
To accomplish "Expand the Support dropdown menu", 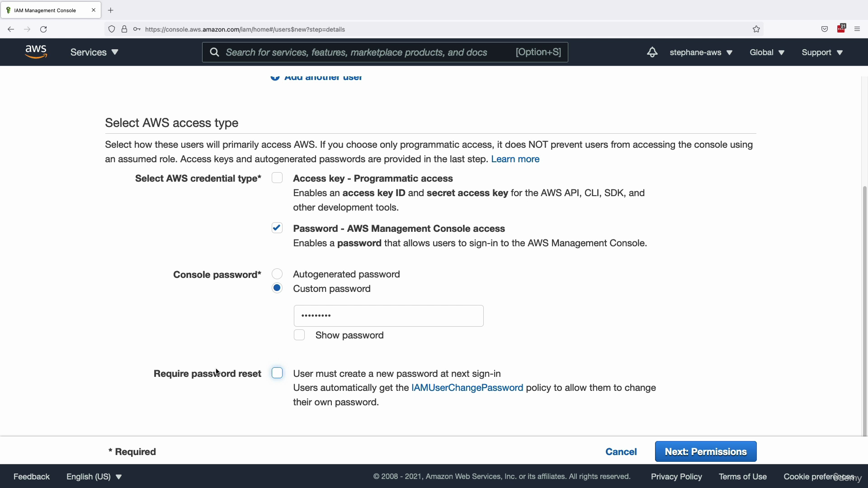I will pyautogui.click(x=822, y=52).
